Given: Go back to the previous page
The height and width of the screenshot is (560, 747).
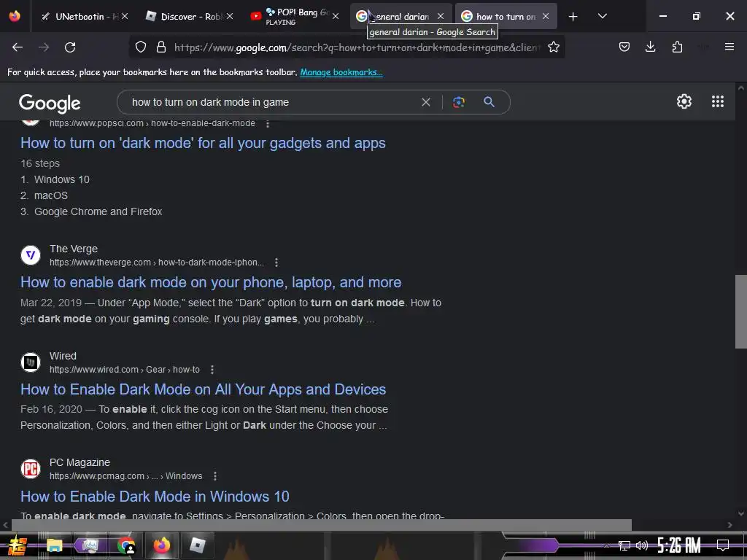Looking at the screenshot, I should coord(18,47).
